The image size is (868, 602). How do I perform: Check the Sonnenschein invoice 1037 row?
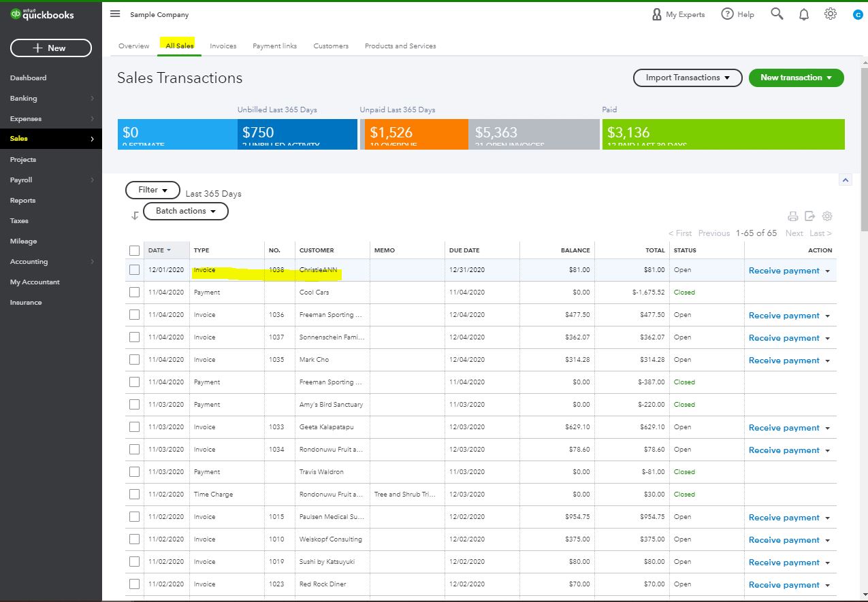tap(134, 337)
